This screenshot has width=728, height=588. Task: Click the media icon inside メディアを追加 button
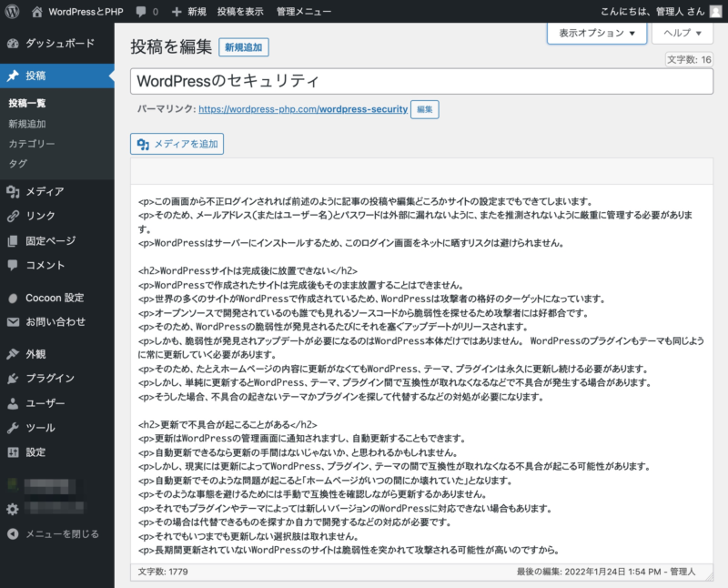(x=143, y=145)
